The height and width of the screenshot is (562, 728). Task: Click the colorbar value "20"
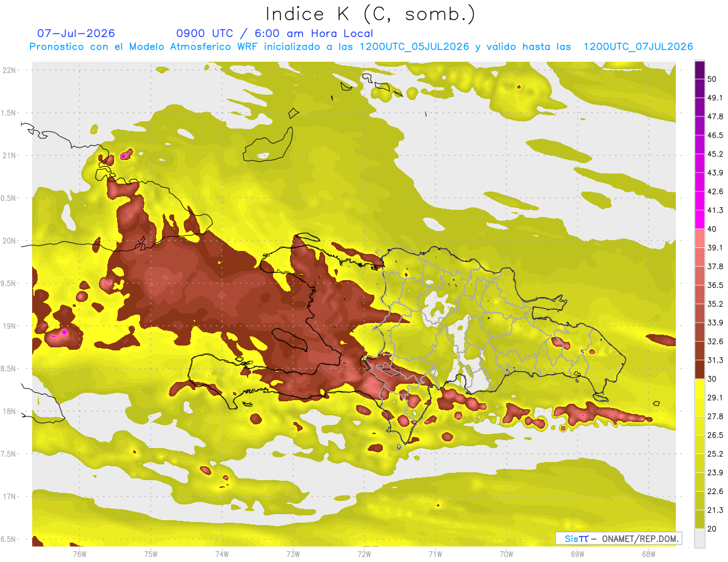pos(712,529)
